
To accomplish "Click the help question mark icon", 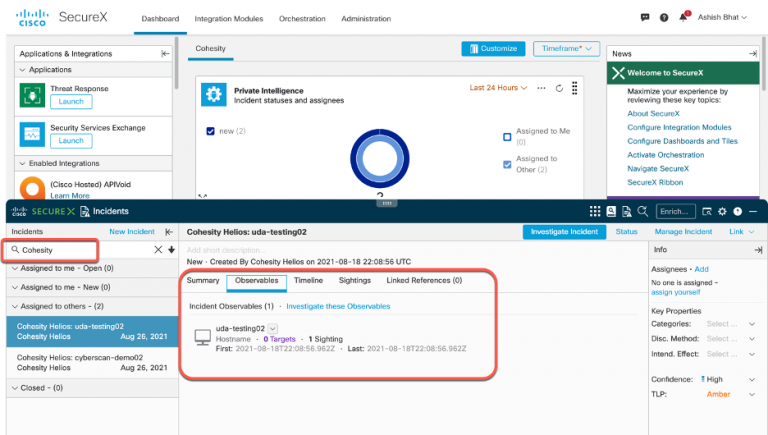I will click(x=664, y=17).
